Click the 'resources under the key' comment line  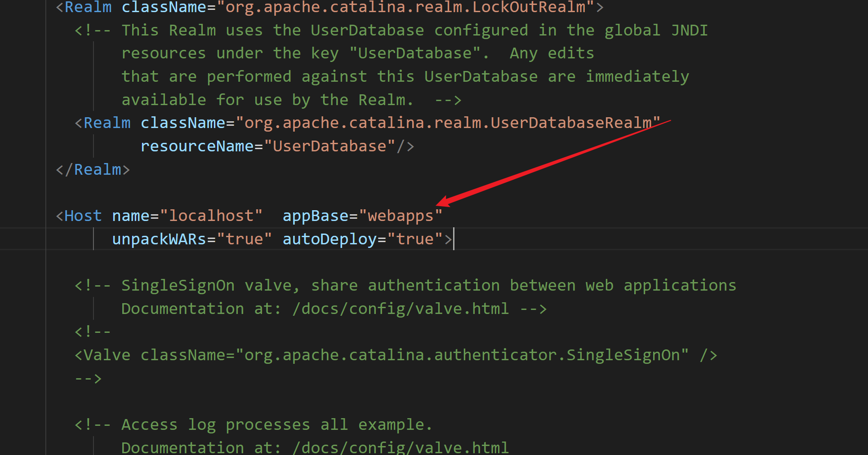click(358, 53)
